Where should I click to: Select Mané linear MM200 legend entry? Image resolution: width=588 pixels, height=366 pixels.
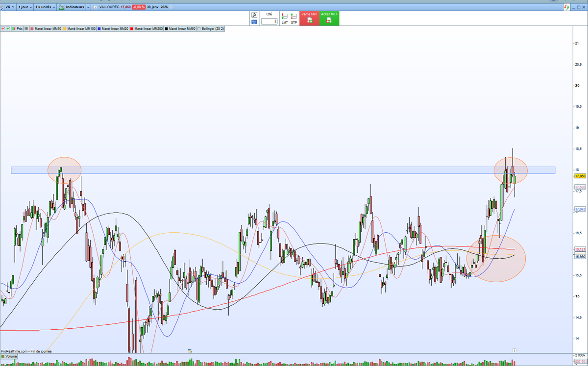147,29
